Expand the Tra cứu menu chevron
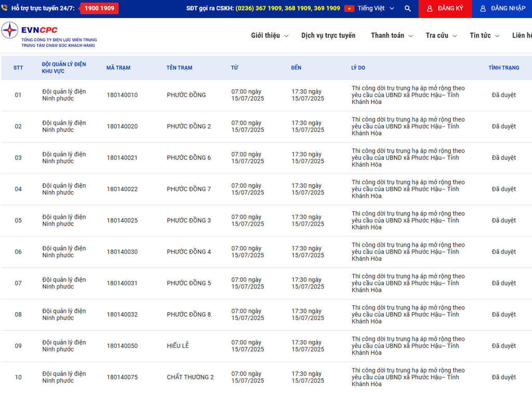This screenshot has height=393, width=532. (455, 36)
